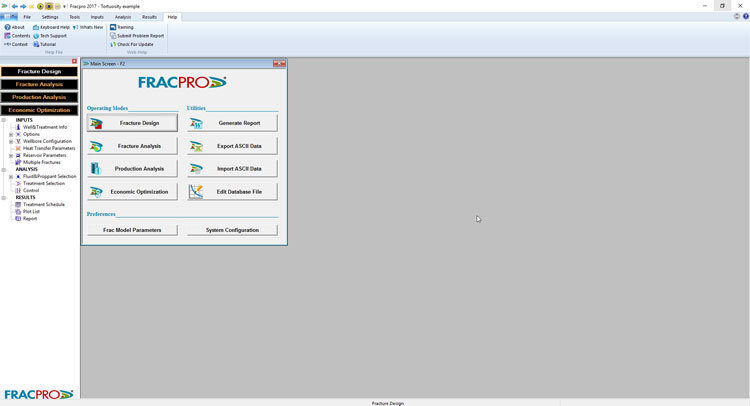Screen dimensions: 750x406
Task: Click Fracture Design button in Main Screen
Action: point(132,123)
